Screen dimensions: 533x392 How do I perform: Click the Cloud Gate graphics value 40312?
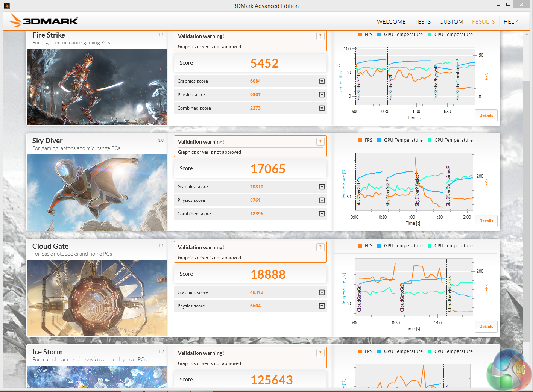click(x=257, y=292)
